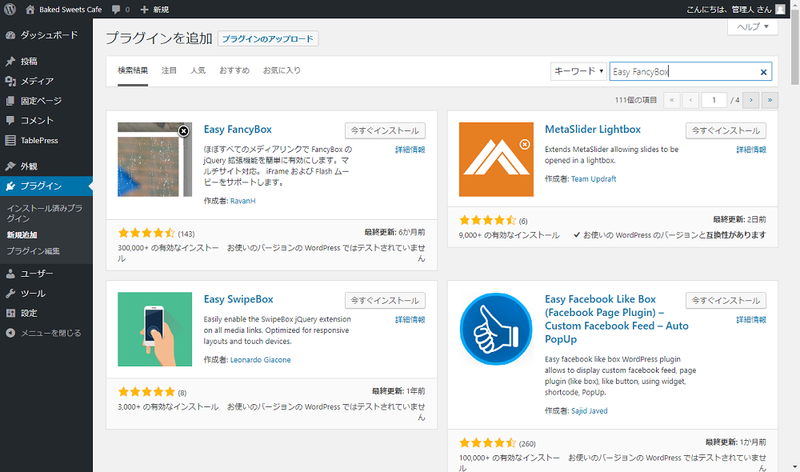Clear the search field with the X icon

click(x=764, y=72)
